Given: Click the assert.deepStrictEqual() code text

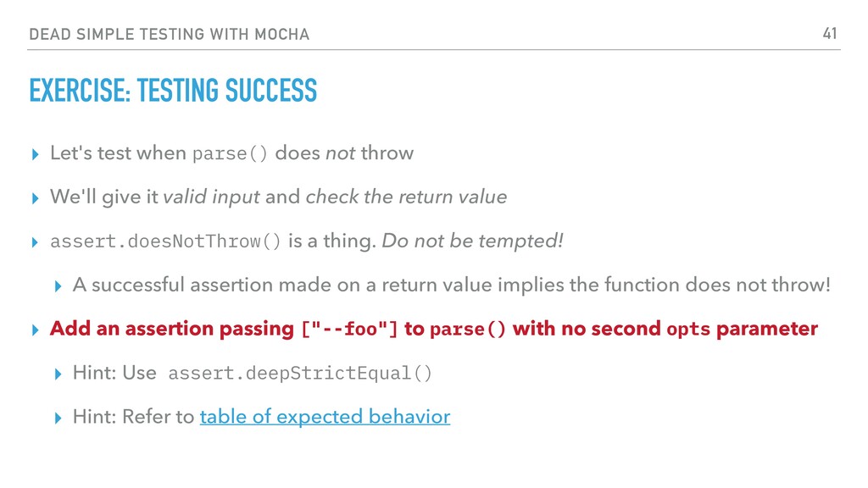Looking at the screenshot, I should (x=299, y=374).
